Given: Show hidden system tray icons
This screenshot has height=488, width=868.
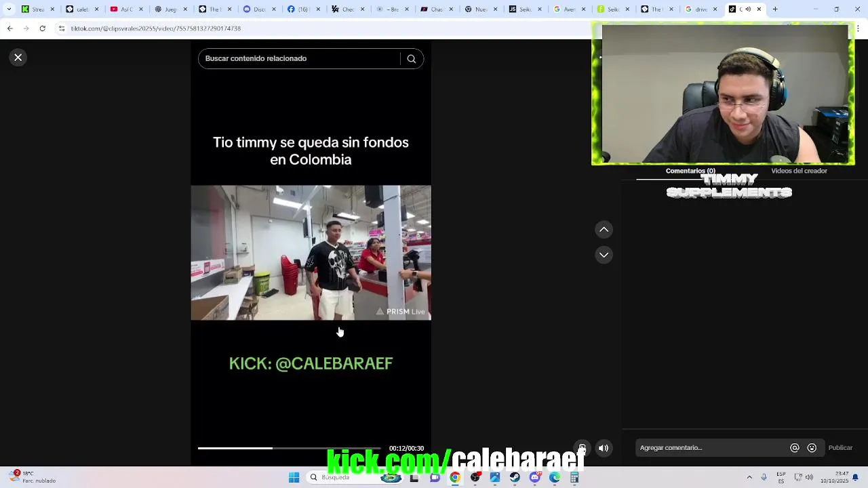Looking at the screenshot, I should click(749, 477).
